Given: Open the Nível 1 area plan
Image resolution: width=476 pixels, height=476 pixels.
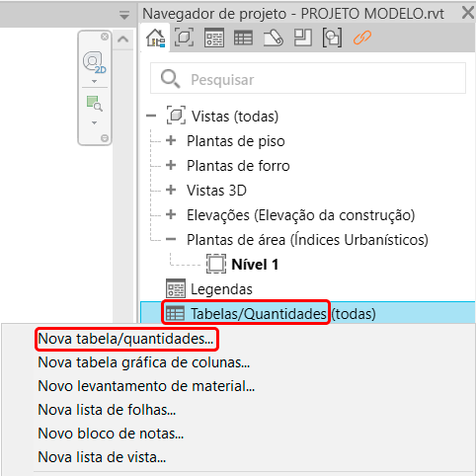Looking at the screenshot, I should [255, 265].
